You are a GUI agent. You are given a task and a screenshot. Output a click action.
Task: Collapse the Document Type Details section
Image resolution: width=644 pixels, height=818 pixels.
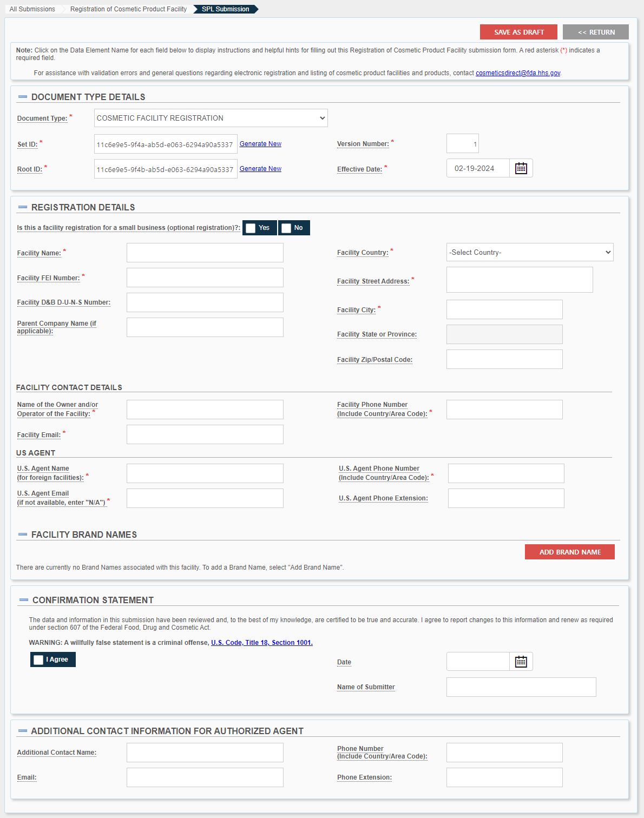coord(23,97)
